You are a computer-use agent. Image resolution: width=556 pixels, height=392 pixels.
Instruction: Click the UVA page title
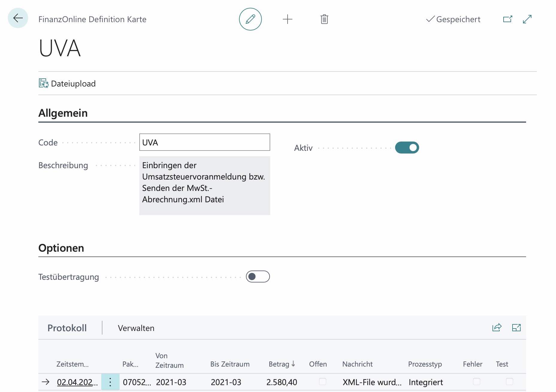coord(60,48)
